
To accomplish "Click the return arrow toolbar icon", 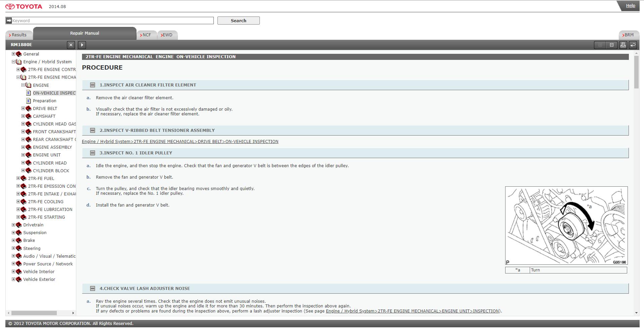I will coord(633,45).
